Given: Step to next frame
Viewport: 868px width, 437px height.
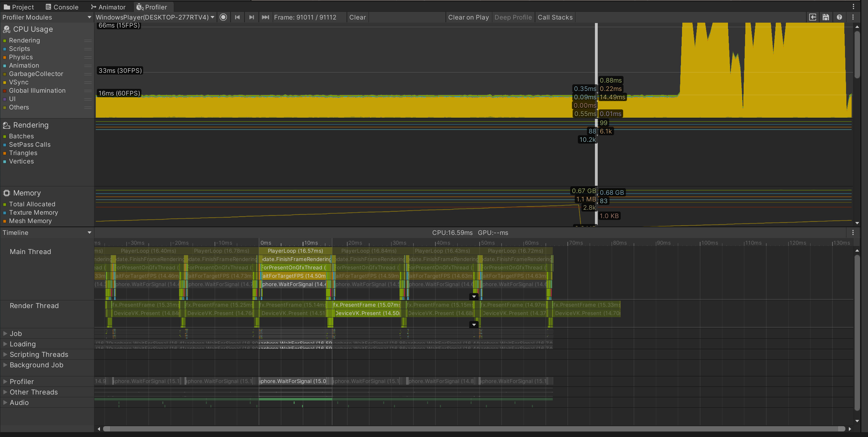Looking at the screenshot, I should (x=251, y=17).
